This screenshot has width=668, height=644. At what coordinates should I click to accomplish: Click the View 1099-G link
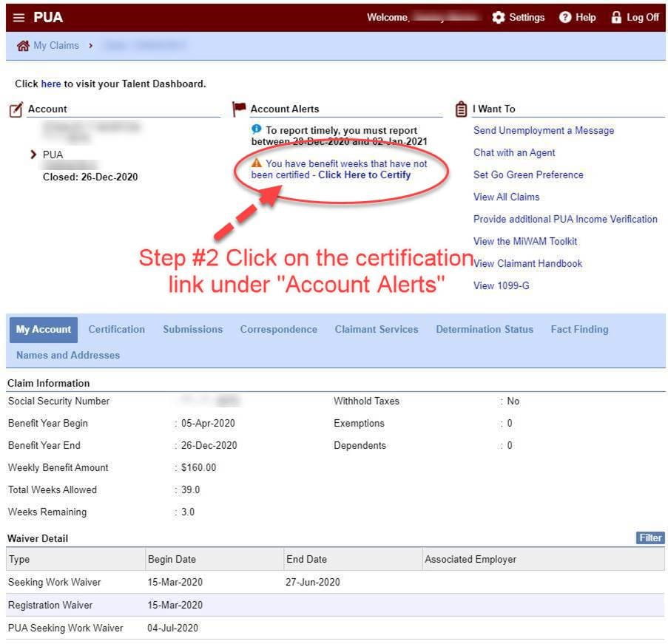[502, 286]
